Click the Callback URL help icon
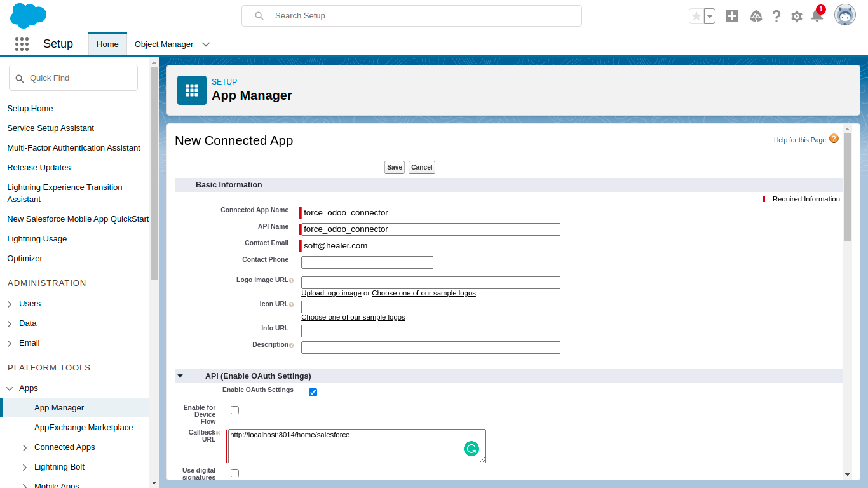Screen dimensions: 868x488 [x=219, y=433]
